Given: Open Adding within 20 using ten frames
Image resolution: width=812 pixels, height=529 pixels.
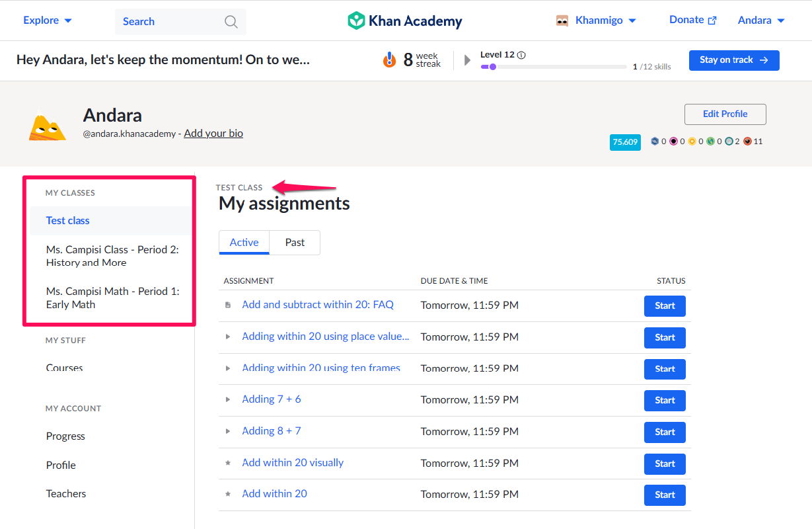Looking at the screenshot, I should tap(321, 368).
